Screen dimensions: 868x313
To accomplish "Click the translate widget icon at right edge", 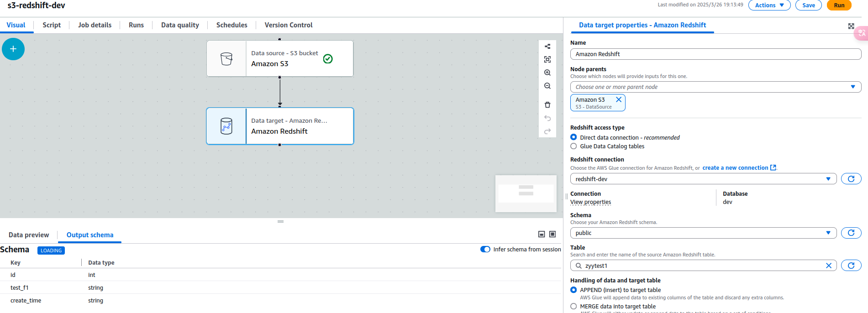I will click(x=862, y=33).
